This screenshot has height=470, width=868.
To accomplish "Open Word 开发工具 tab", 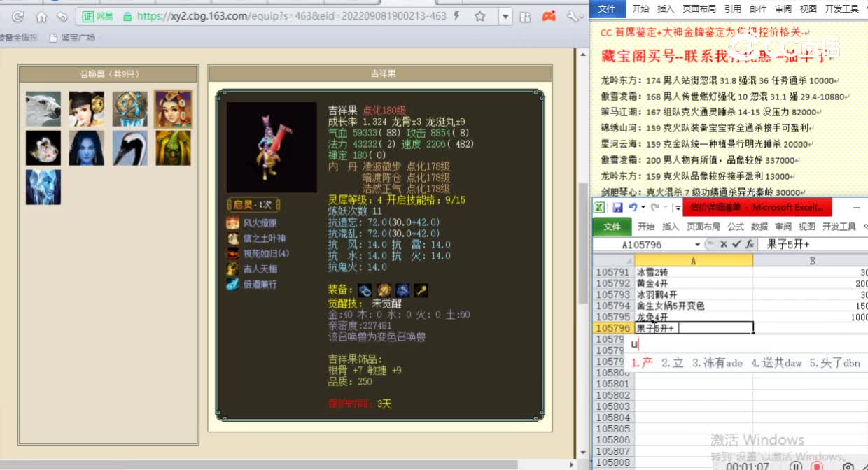I will (841, 8).
